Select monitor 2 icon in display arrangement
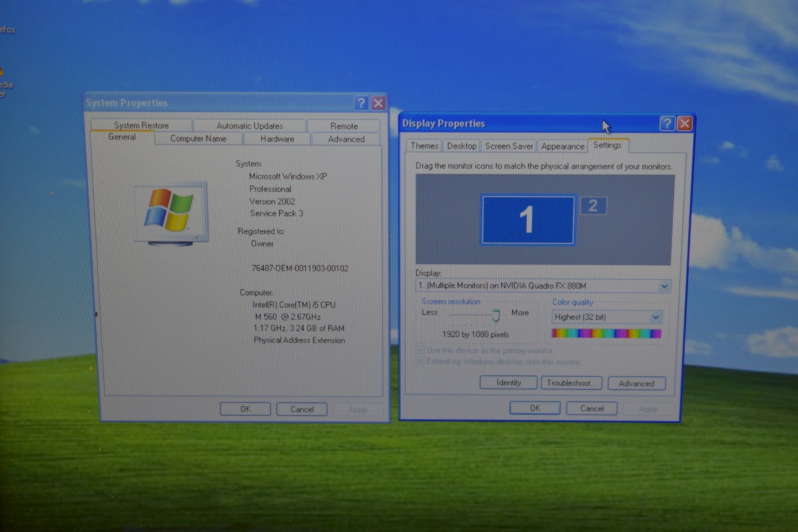The height and width of the screenshot is (532, 798). click(x=593, y=205)
